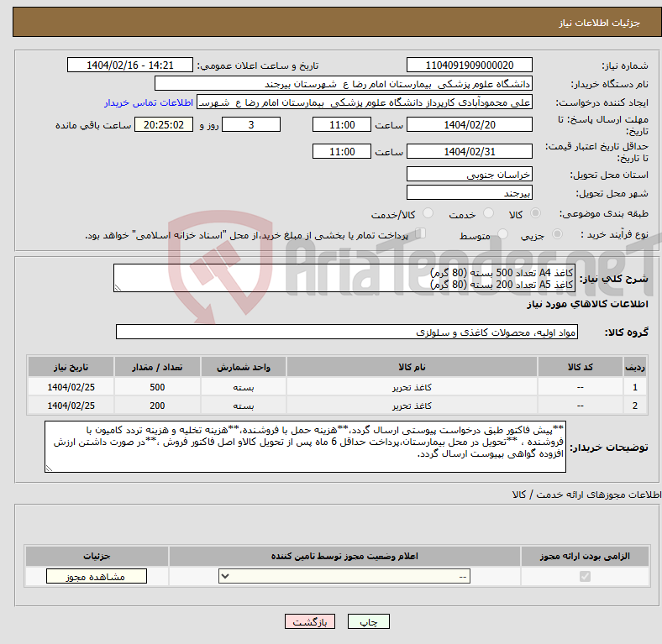
Task: Click the اعلام وضعیت مجوز توسط تامین کننده header
Action: pos(344,556)
